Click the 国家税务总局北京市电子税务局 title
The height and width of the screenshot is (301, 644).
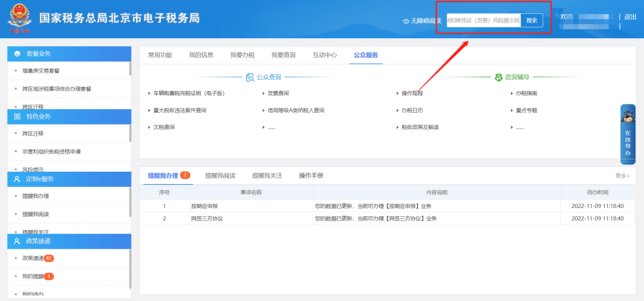(119, 18)
